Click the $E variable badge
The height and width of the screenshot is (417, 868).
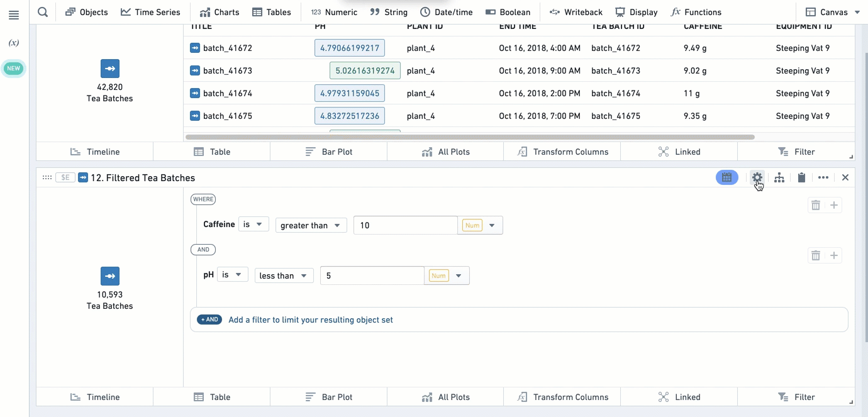(x=65, y=178)
